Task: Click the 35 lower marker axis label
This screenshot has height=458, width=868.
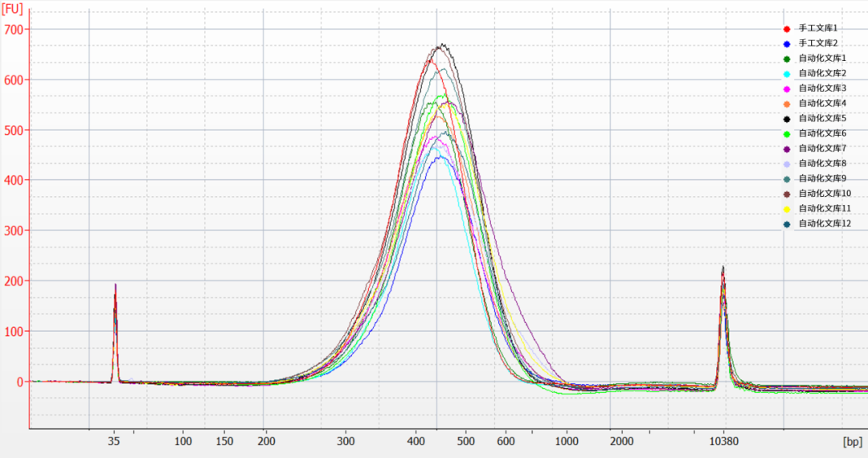Action: pos(115,441)
